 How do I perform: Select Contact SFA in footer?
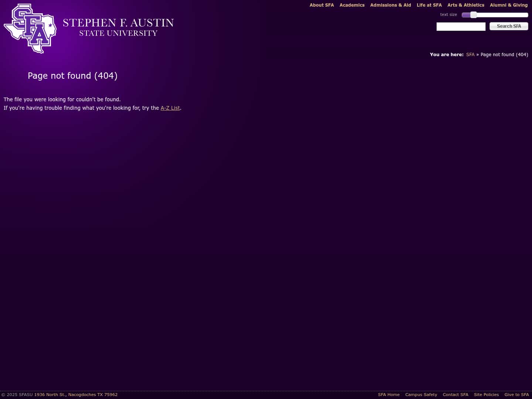tap(455, 395)
